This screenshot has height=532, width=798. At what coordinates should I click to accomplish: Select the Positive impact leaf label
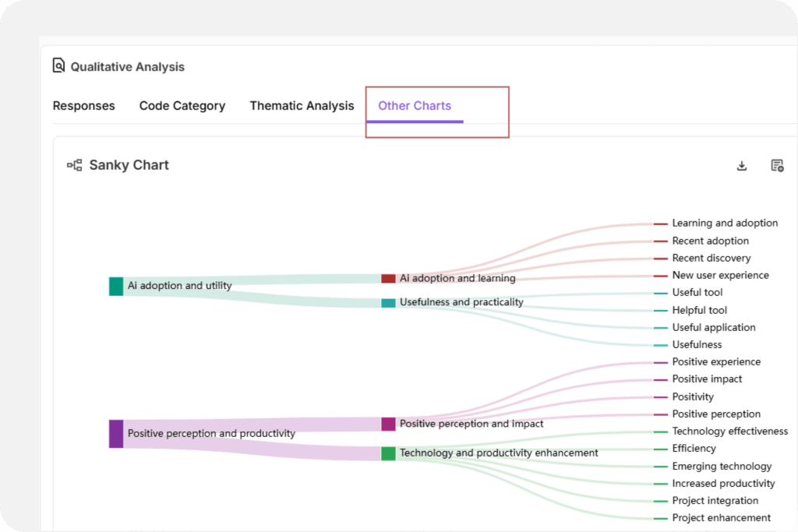[x=707, y=379]
